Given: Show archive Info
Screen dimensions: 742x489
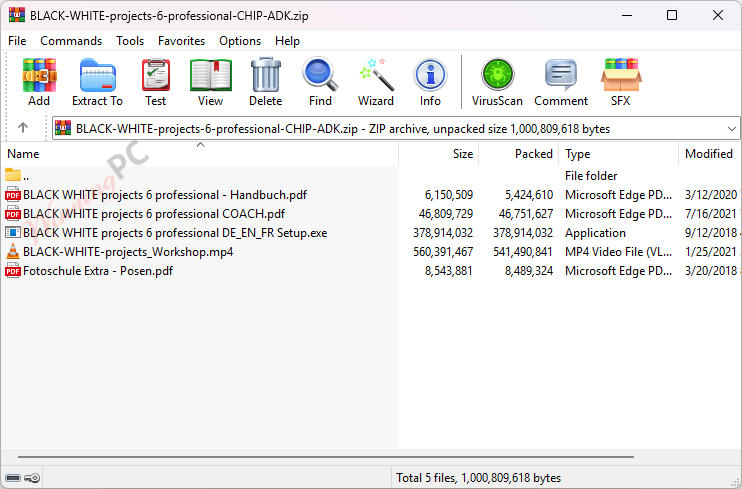Looking at the screenshot, I should click(430, 75).
